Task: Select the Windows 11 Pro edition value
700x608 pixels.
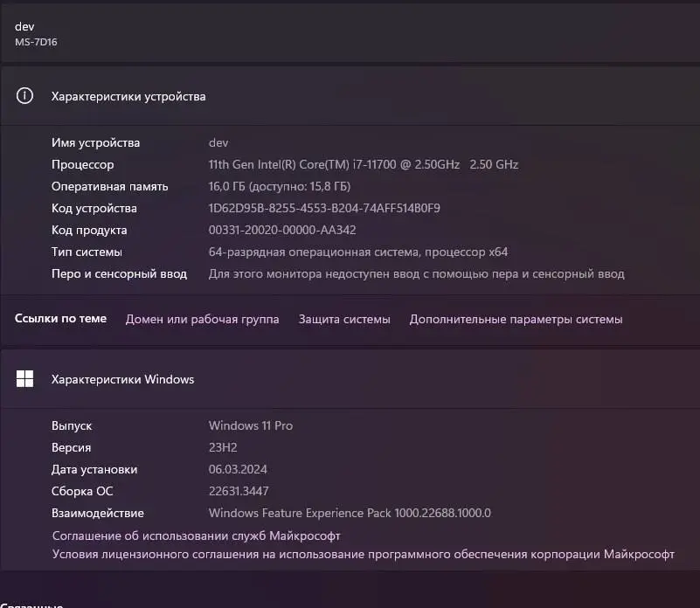Action: point(251,425)
